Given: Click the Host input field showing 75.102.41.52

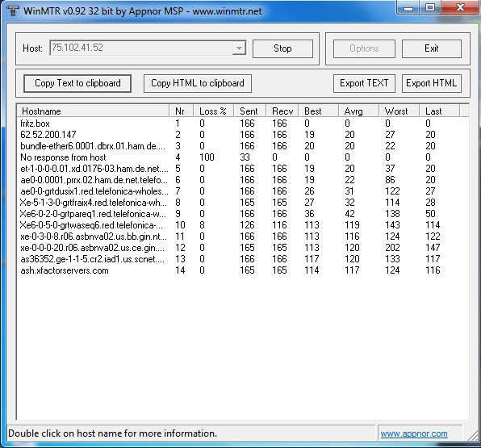Looking at the screenshot, I should [x=141, y=48].
